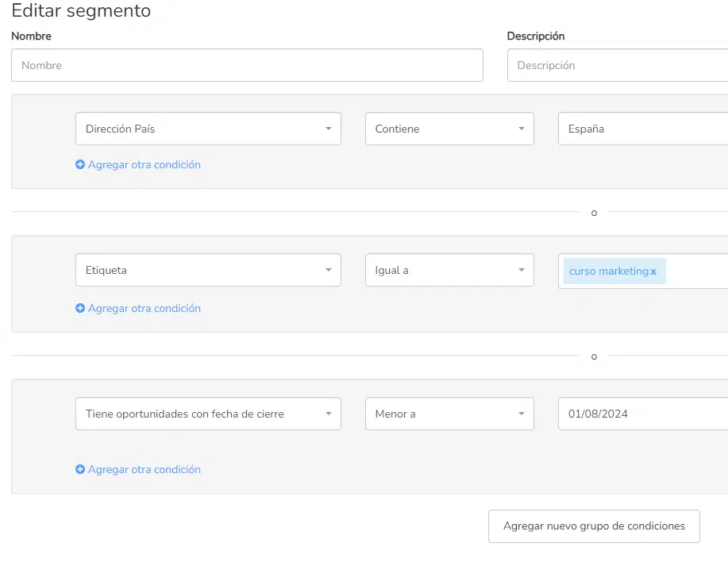Expand Tiene oportunidades con fecha de cierre dropdown
728x570 pixels.
click(208, 414)
